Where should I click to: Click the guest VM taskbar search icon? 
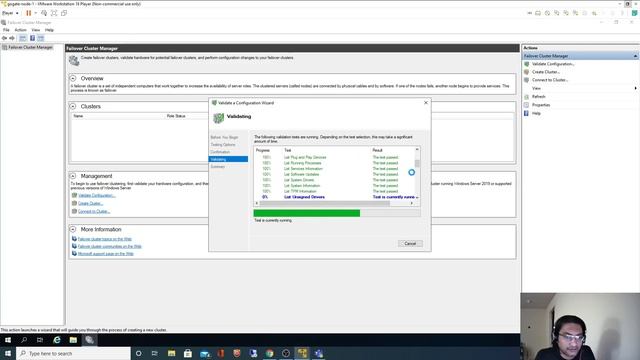[x=24, y=340]
